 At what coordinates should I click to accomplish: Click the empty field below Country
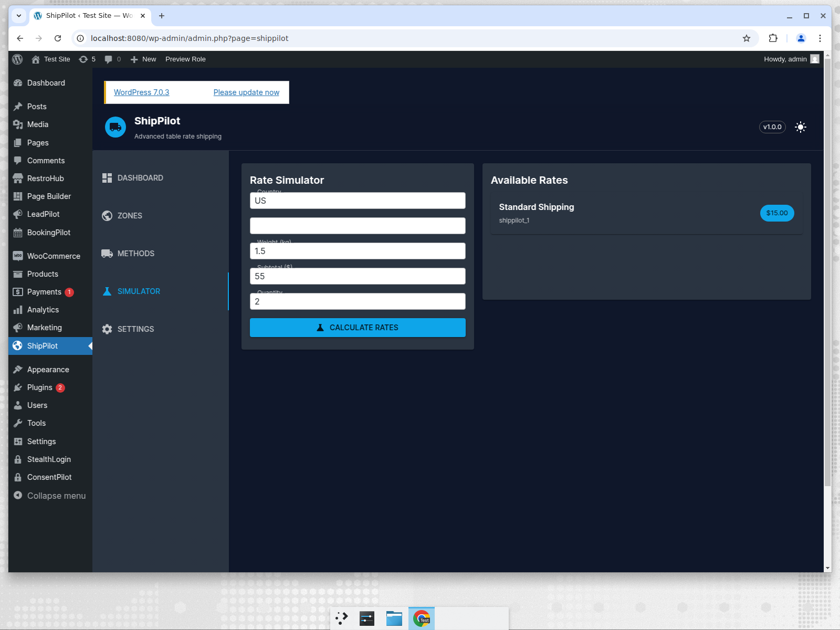coord(358,226)
